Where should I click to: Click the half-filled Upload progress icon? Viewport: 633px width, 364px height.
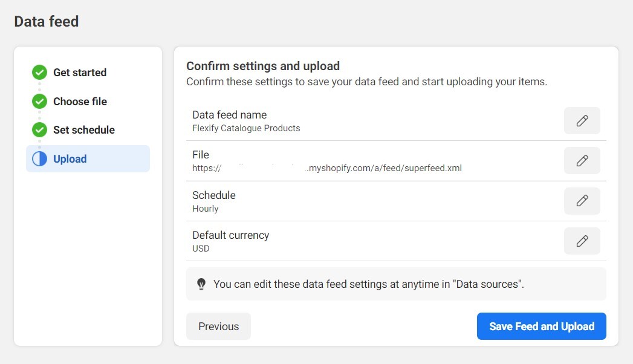click(39, 158)
